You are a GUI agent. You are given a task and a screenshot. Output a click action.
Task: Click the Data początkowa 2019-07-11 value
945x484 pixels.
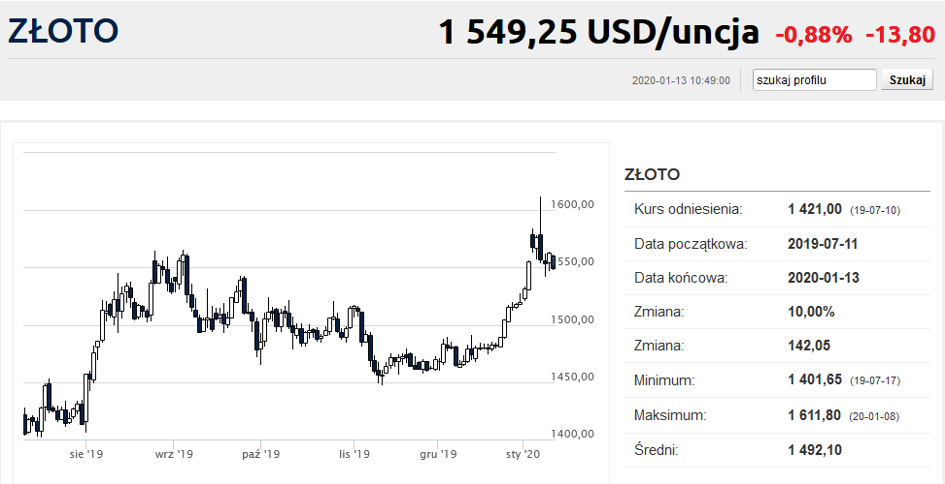tap(823, 244)
